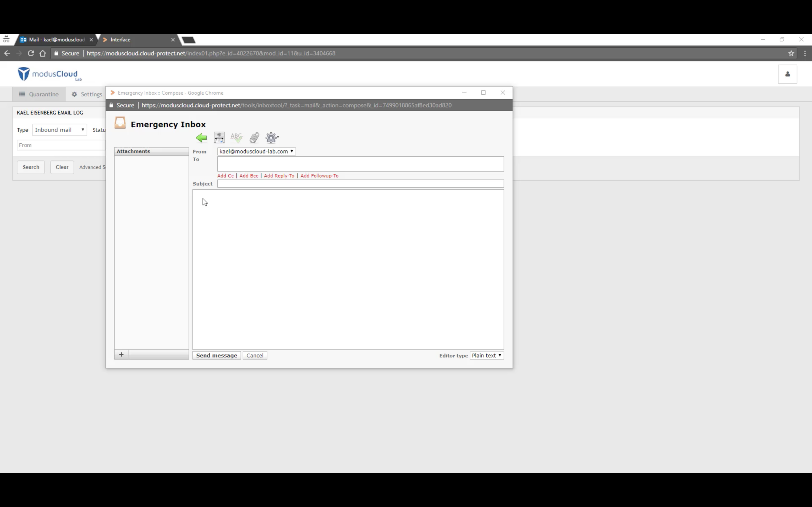Image resolution: width=812 pixels, height=507 pixels.
Task: Click the Print icon in compose toolbar
Action: click(219, 137)
